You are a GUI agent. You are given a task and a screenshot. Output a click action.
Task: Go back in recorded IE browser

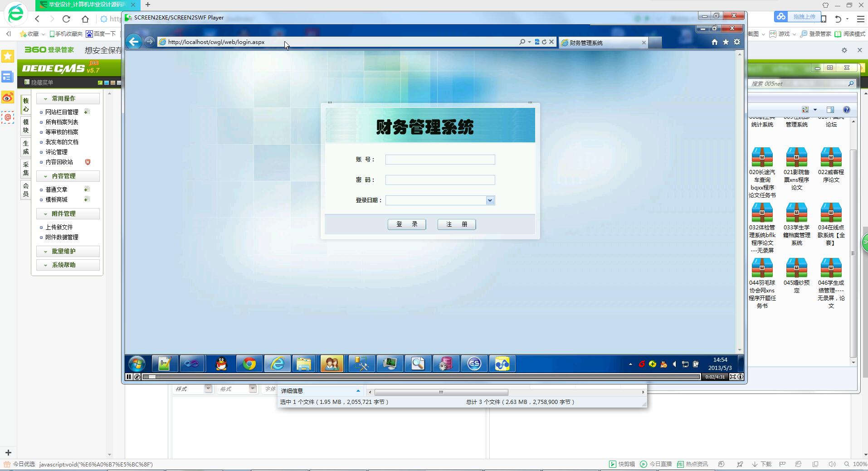tap(133, 42)
